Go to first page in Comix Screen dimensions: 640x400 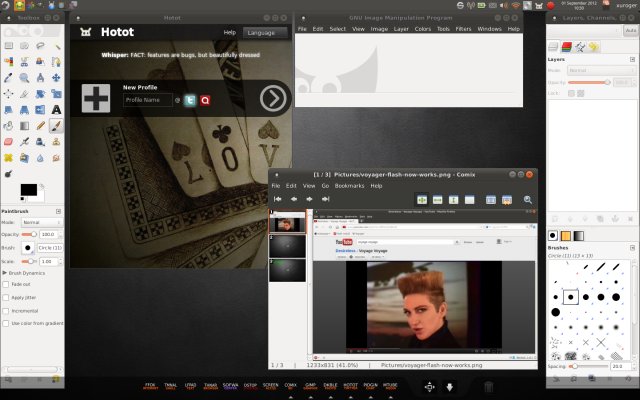(x=277, y=200)
